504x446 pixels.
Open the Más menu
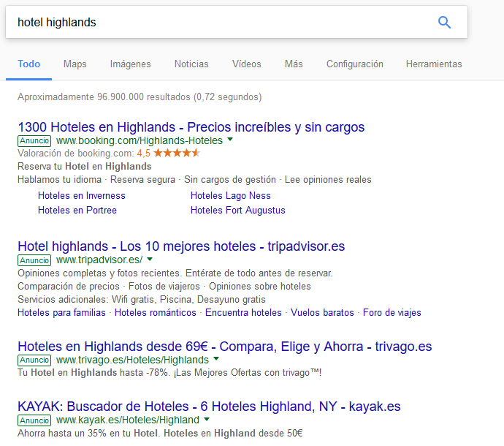point(294,64)
